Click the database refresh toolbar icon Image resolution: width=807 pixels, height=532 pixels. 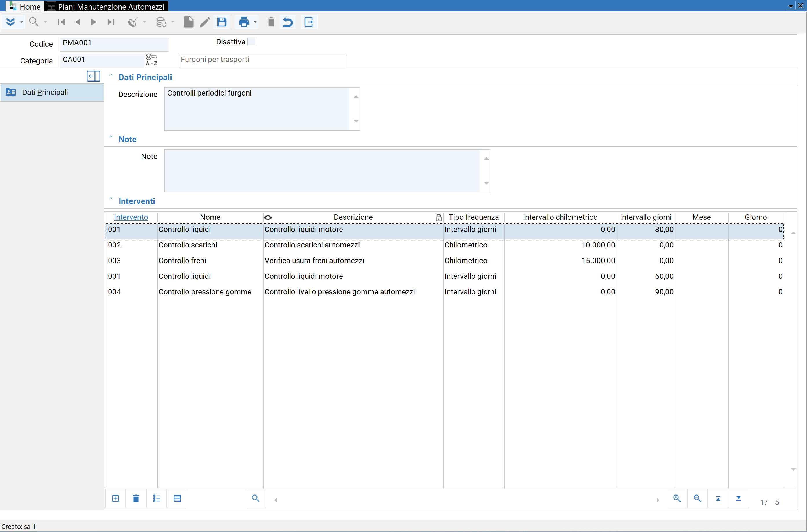(x=161, y=22)
